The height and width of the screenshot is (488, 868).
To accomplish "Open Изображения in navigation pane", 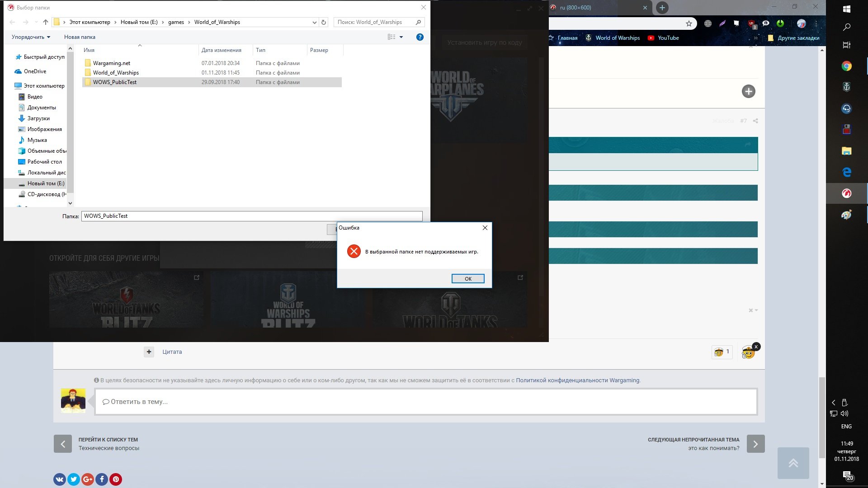I will [40, 129].
